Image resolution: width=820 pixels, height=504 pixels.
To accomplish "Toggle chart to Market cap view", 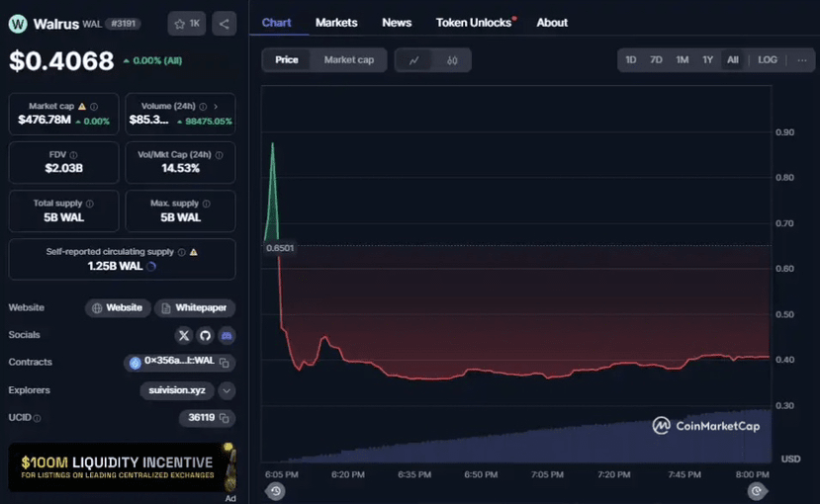I will [348, 60].
